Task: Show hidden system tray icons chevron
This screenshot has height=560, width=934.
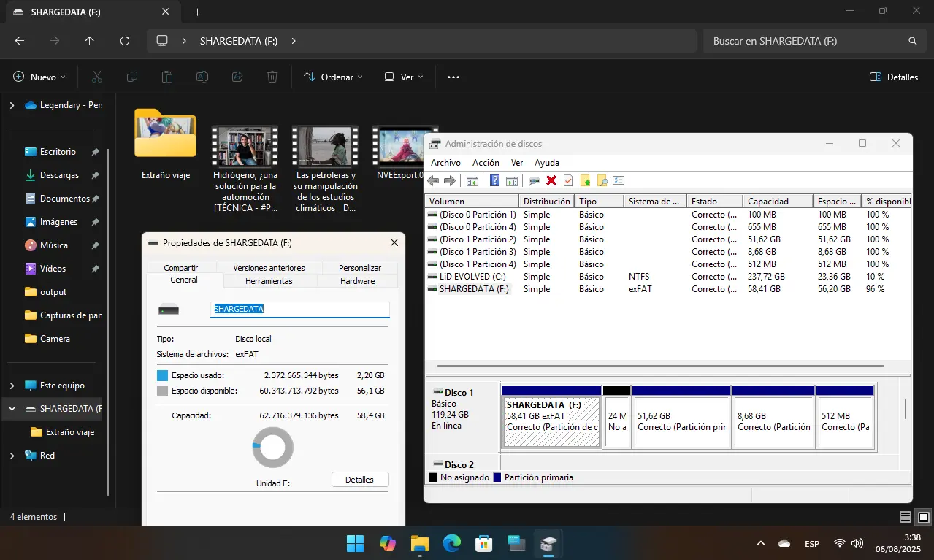Action: coord(761,543)
